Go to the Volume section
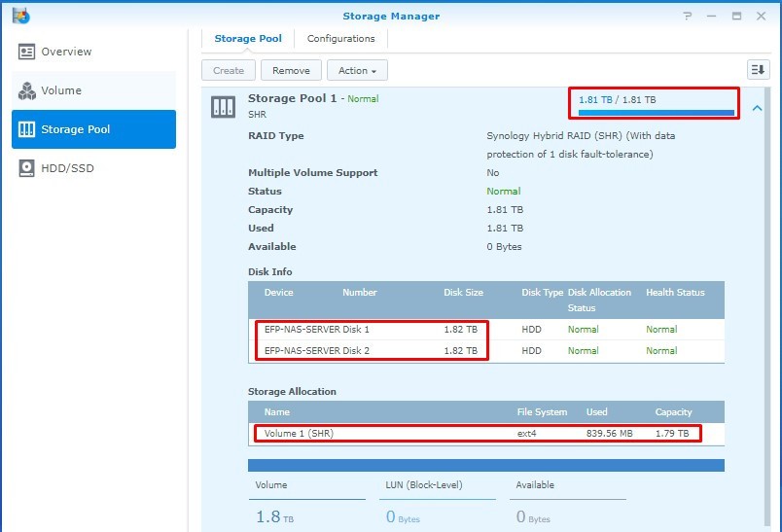782x532 pixels. point(93,90)
